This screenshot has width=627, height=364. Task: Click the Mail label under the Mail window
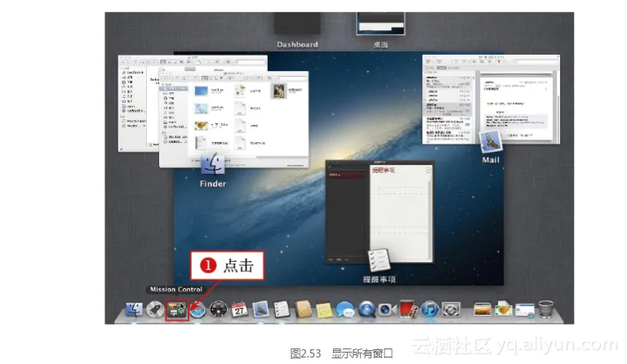coord(491,160)
